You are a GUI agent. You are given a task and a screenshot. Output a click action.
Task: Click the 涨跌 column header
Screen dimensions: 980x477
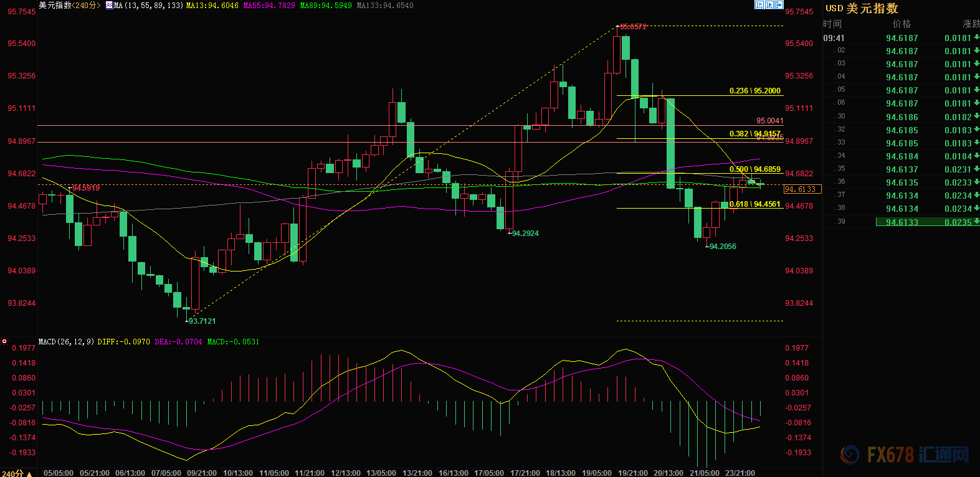click(x=971, y=24)
